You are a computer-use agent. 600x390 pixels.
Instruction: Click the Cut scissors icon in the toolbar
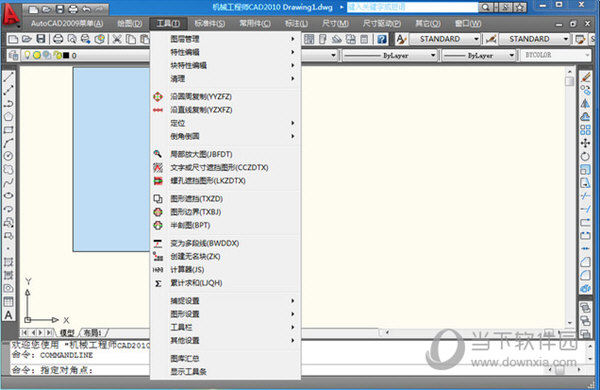(x=117, y=39)
